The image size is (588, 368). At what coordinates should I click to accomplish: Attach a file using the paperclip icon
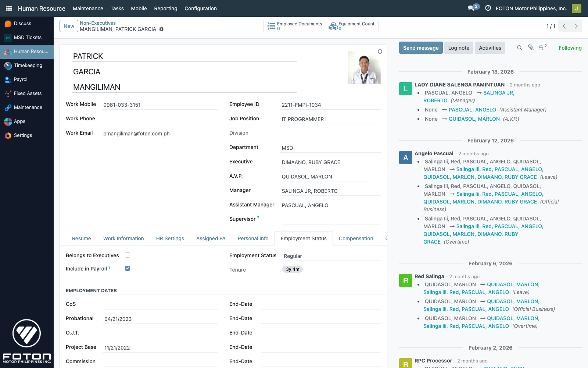pyautogui.click(x=530, y=48)
